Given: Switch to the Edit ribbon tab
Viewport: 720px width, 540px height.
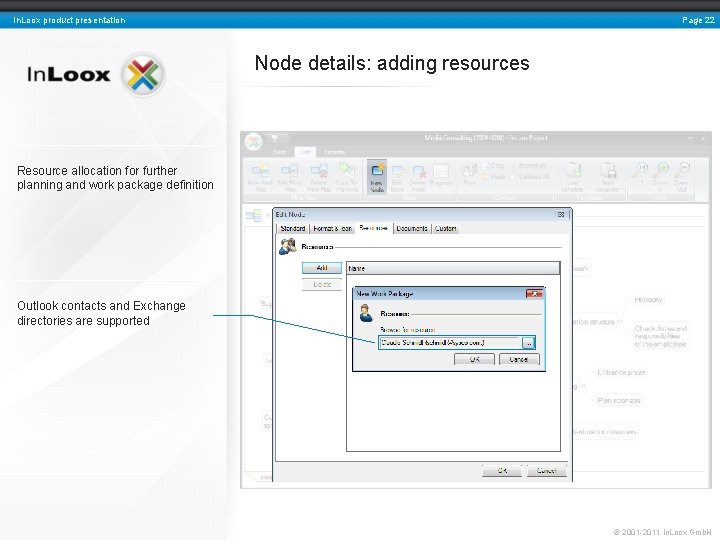Looking at the screenshot, I should click(305, 152).
